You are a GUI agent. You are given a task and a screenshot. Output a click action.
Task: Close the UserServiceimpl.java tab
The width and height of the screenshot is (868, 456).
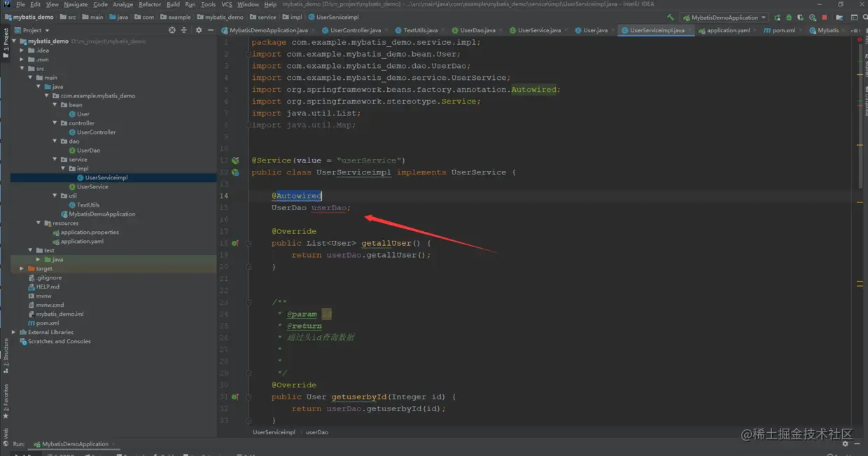tap(690, 30)
